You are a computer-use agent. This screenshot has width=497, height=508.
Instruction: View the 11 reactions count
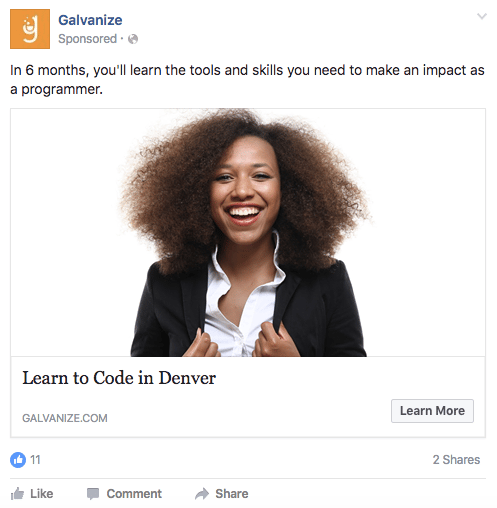point(35,460)
